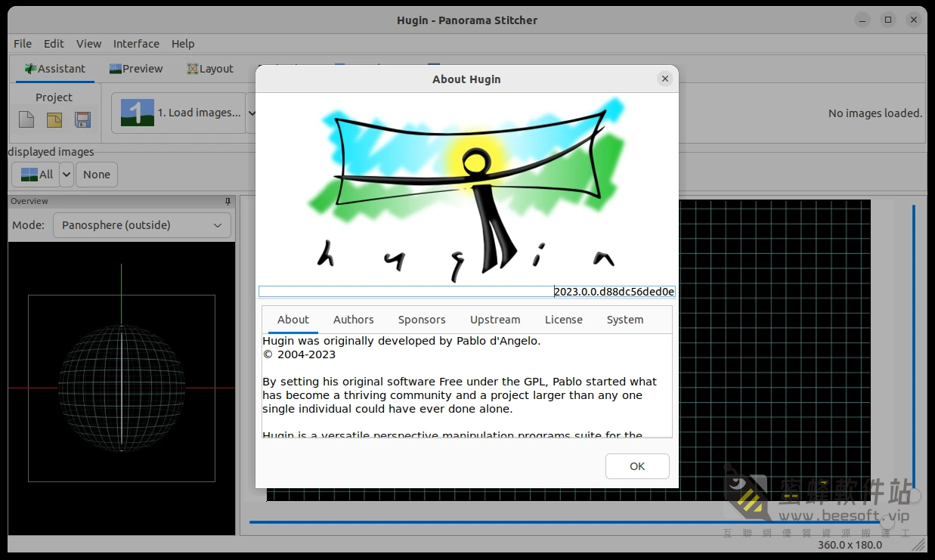935x560 pixels.
Task: Click the "© 2004-2023" copyright line
Action: 299,354
